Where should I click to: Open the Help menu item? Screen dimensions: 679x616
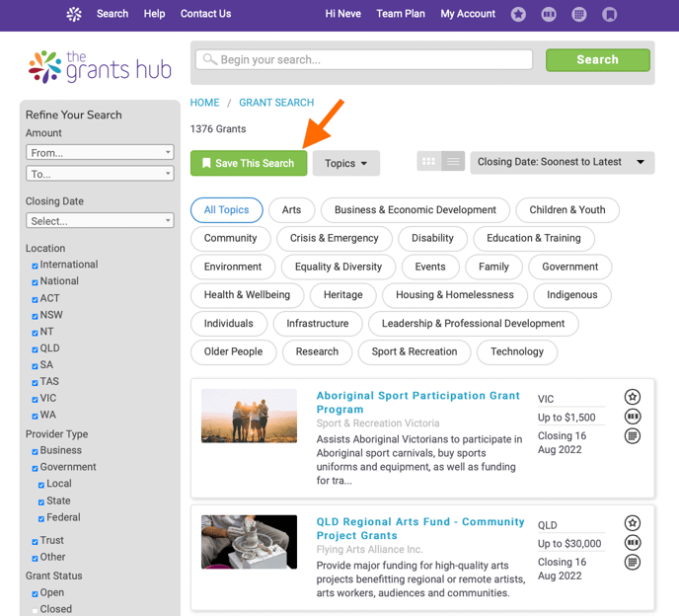[x=154, y=14]
